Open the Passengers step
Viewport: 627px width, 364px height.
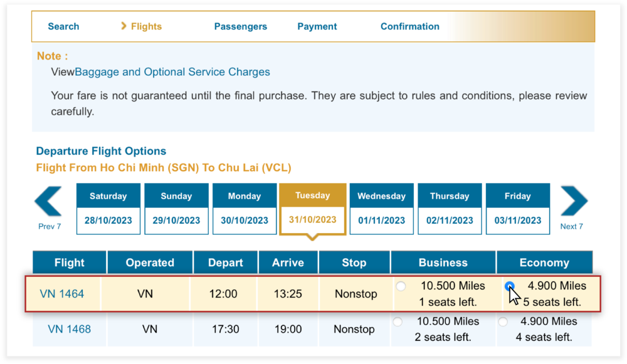241,26
